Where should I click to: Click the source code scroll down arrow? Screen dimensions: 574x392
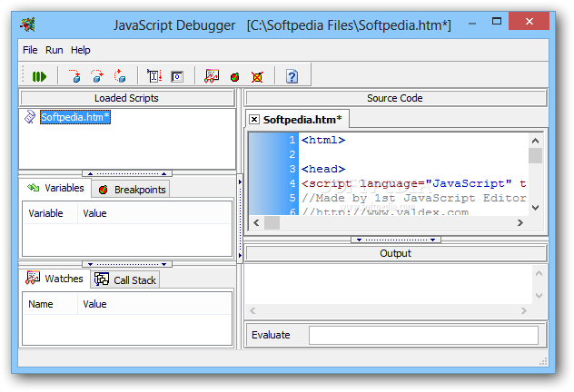click(x=535, y=207)
